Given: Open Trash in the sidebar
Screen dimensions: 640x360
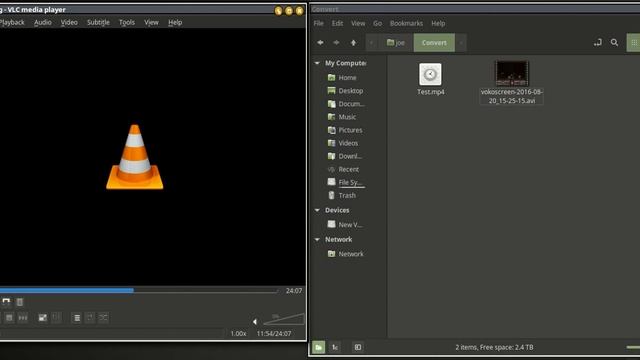Looking at the screenshot, I should point(342,195).
